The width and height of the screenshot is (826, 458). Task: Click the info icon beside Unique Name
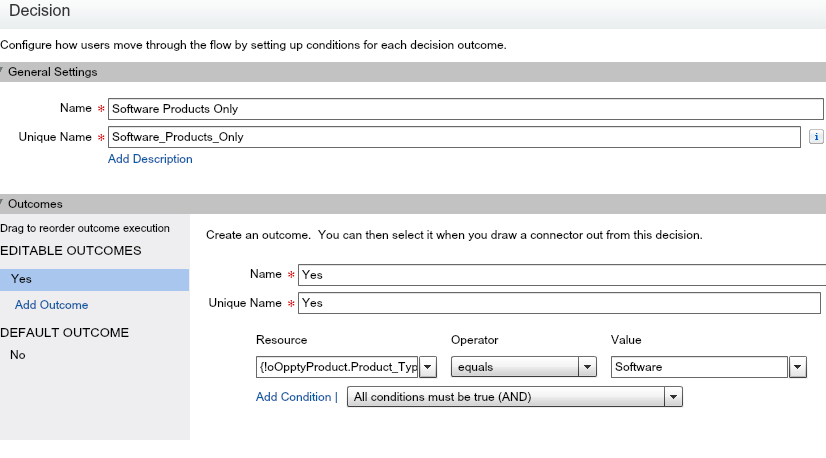point(816,137)
